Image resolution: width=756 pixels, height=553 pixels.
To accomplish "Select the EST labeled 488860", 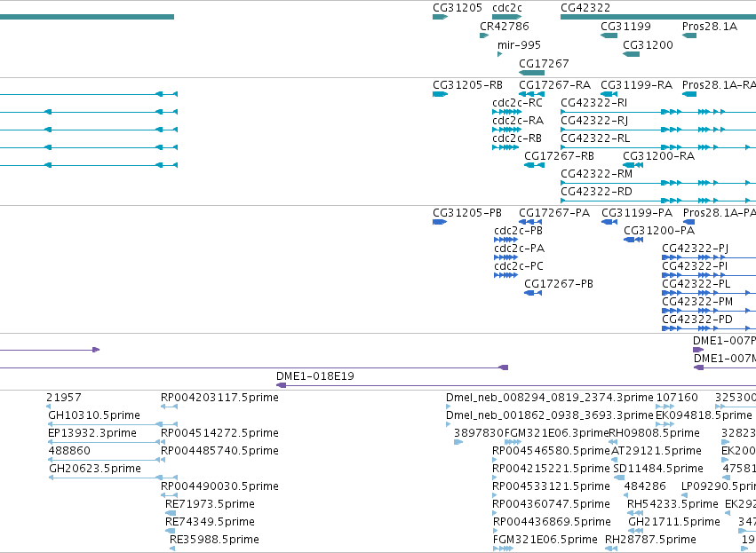I will pos(69,451).
